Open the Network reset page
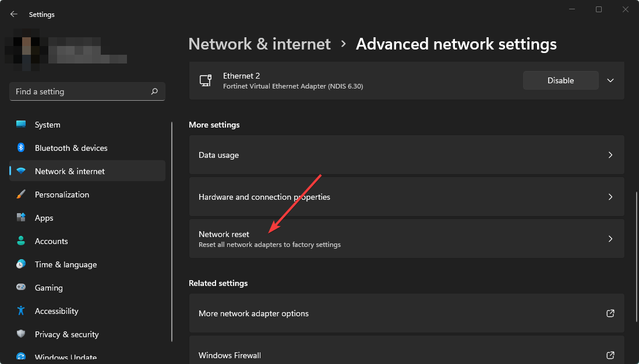 pyautogui.click(x=406, y=238)
